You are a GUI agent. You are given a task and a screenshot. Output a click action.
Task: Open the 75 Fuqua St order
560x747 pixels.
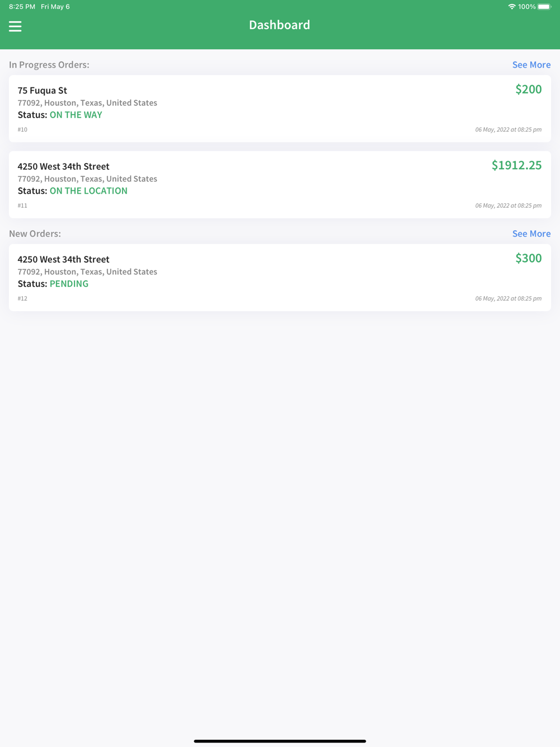(43, 91)
